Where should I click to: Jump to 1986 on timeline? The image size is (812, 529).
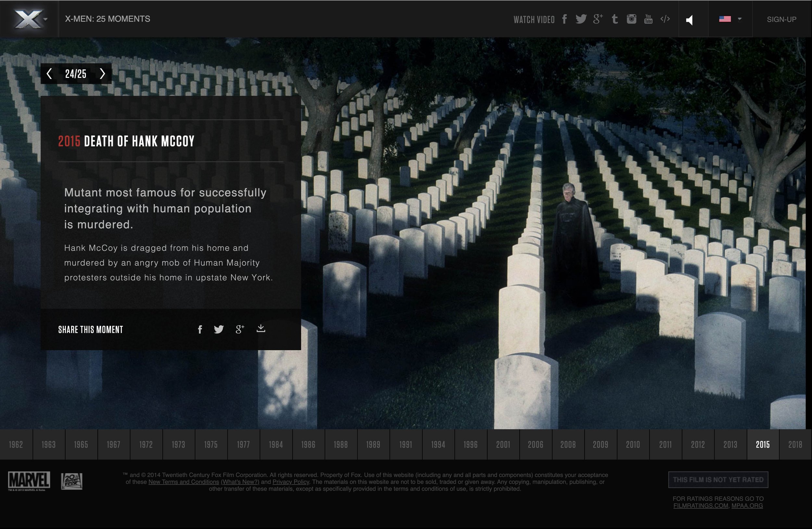point(308,445)
